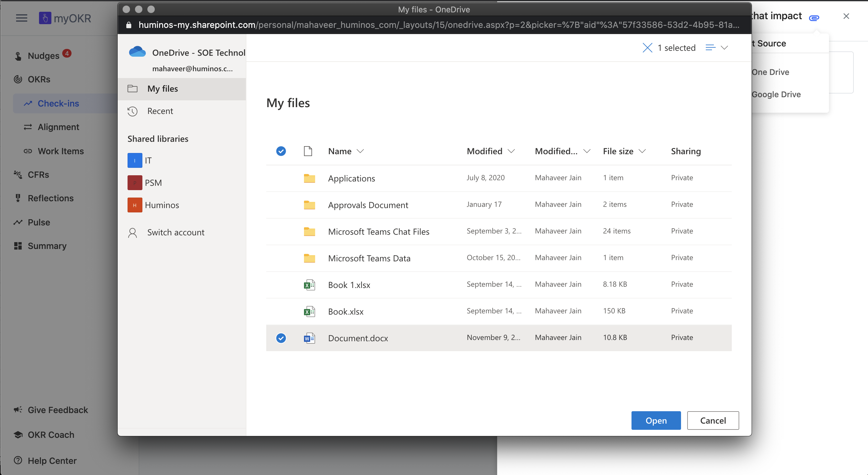Click the Microsoft Teams Data folder icon
868x475 pixels.
tap(309, 258)
